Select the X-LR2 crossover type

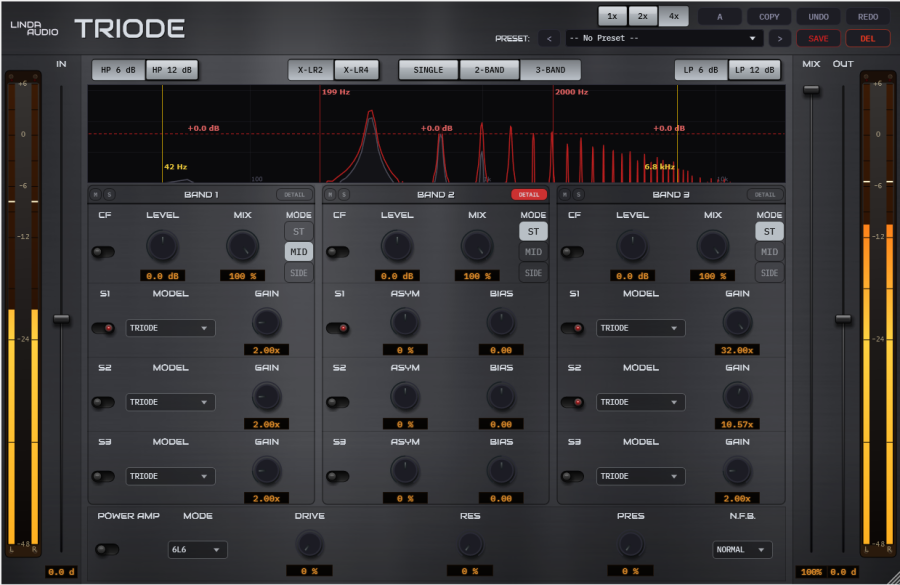pos(311,70)
